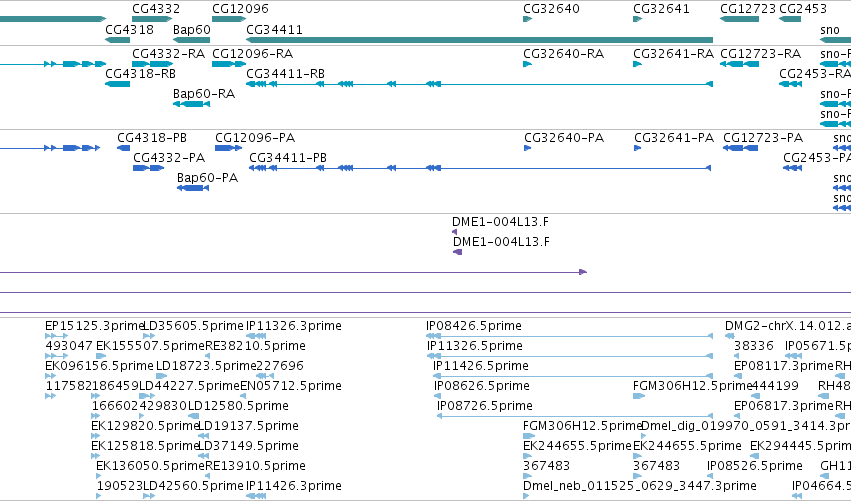
Task: Select the CG4332 gene label
Action: point(156,9)
